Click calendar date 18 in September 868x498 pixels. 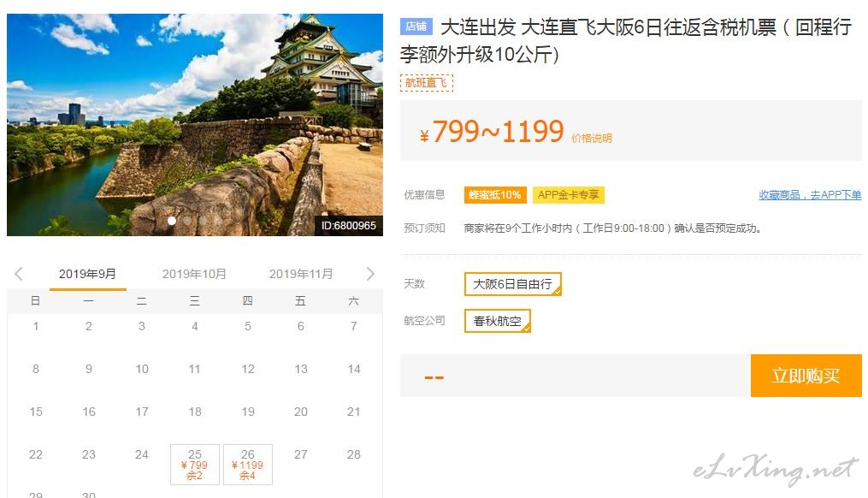coord(195,412)
